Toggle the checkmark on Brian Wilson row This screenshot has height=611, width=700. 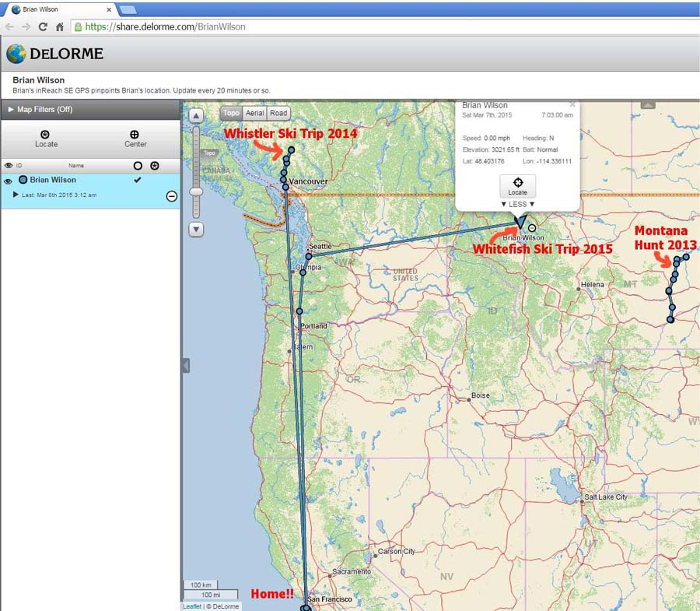point(138,180)
